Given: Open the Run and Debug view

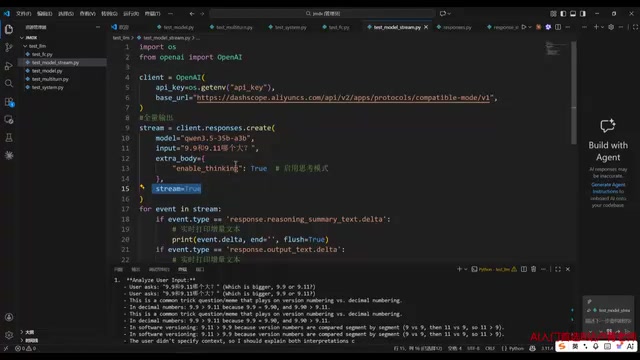Looking at the screenshot, I should (x=9, y=66).
